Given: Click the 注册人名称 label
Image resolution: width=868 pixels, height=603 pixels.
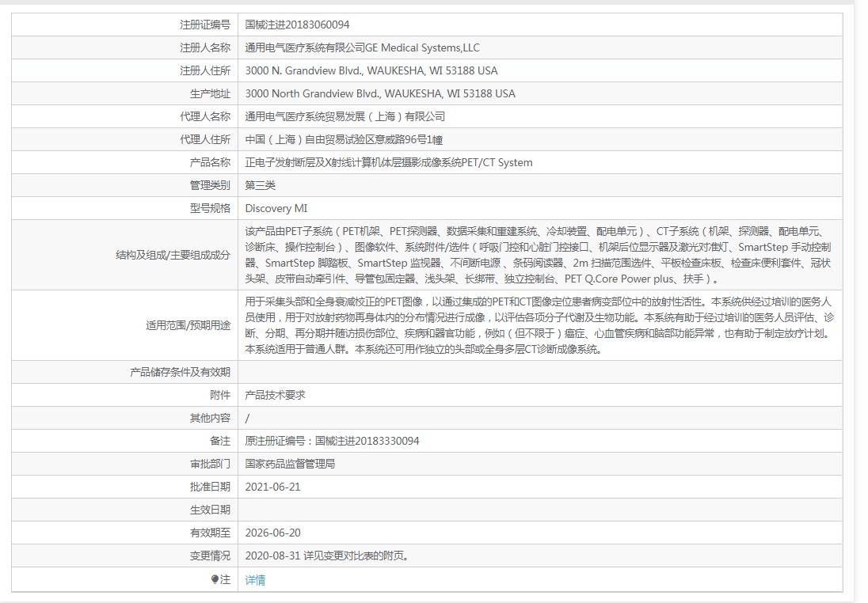Looking at the screenshot, I should pos(205,48).
